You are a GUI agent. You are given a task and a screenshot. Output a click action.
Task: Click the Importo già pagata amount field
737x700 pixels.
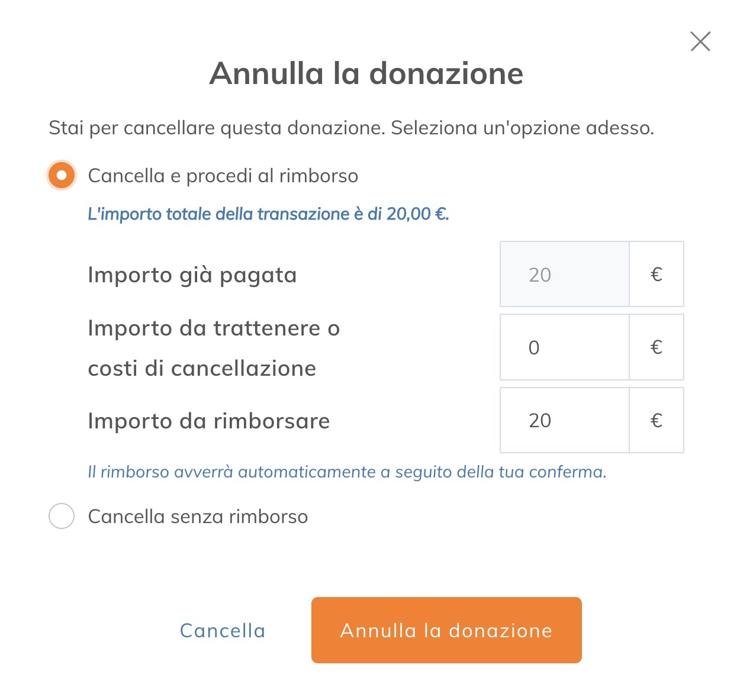tap(564, 275)
